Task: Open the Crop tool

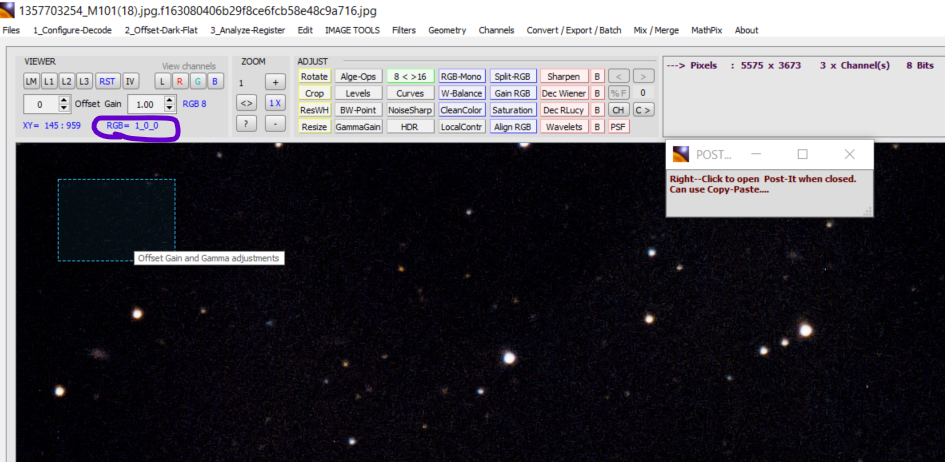Action: pos(314,93)
